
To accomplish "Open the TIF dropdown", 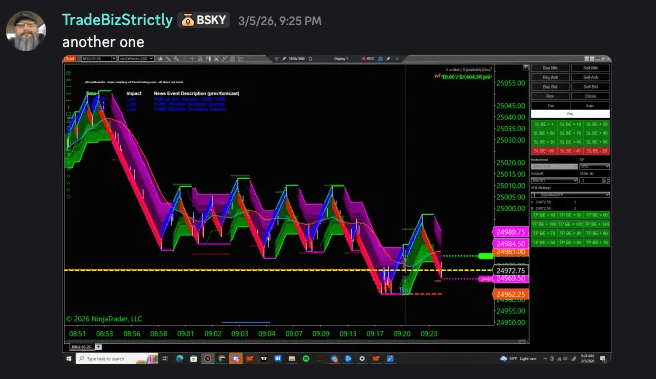I will (594, 166).
